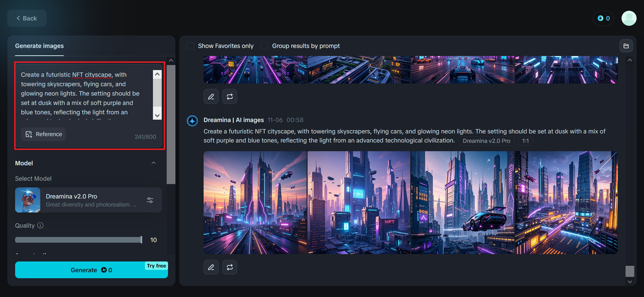Click the left panel scroll up arrow

[171, 60]
